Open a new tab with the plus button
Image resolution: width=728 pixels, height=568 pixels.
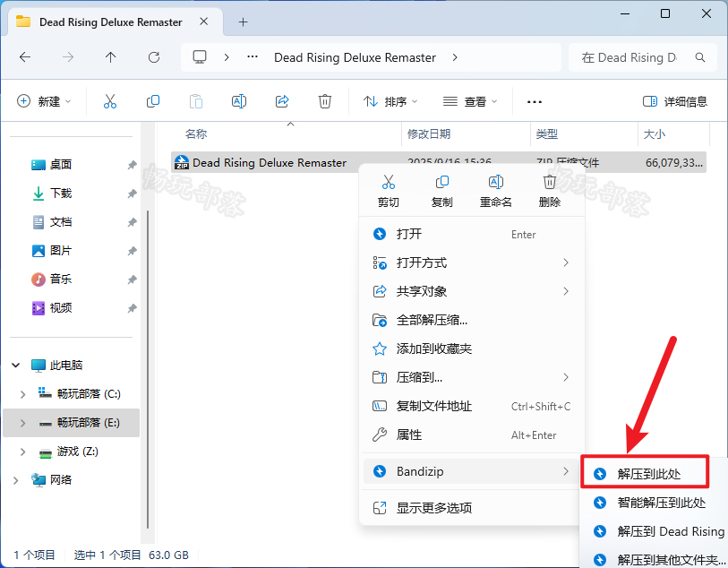243,22
